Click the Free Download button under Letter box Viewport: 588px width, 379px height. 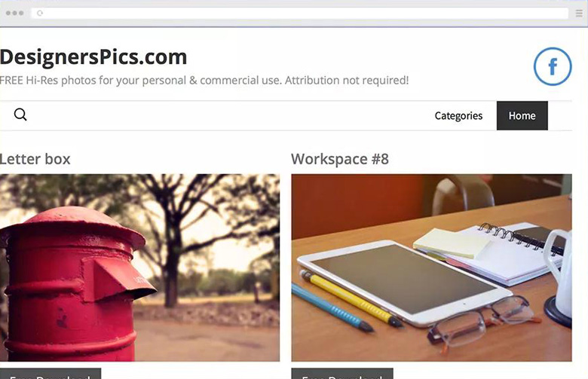(51, 374)
